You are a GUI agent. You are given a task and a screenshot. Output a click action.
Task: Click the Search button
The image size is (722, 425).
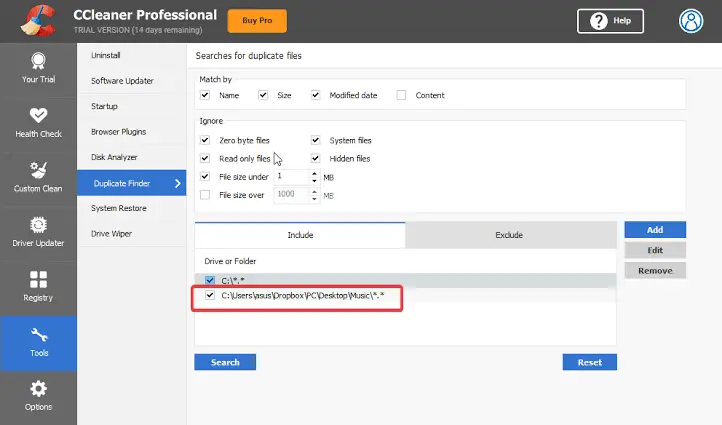(225, 362)
